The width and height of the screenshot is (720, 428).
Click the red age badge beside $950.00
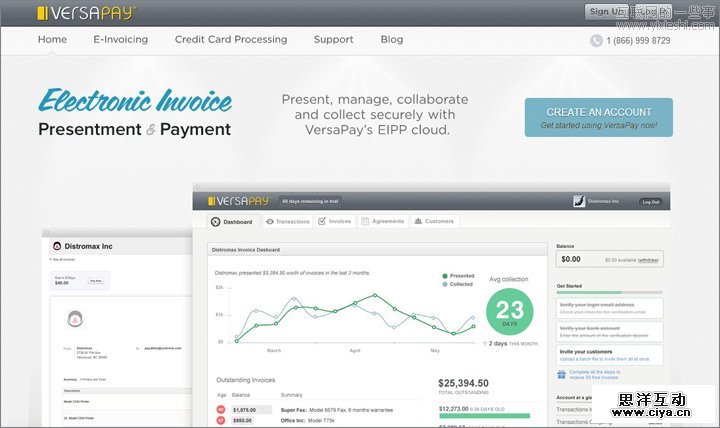(x=221, y=420)
